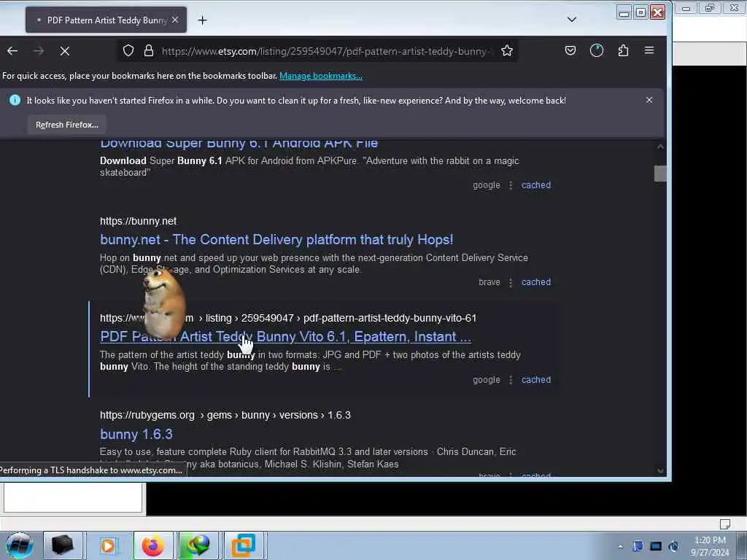Screen dimensions: 747x560
Task: Show hidden system tray icons arrow
Action: pyautogui.click(x=620, y=547)
